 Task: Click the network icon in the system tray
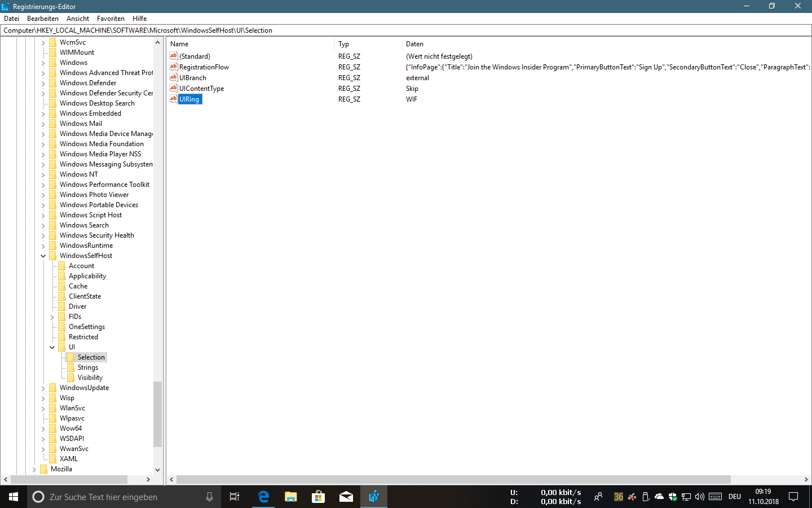(x=686, y=497)
